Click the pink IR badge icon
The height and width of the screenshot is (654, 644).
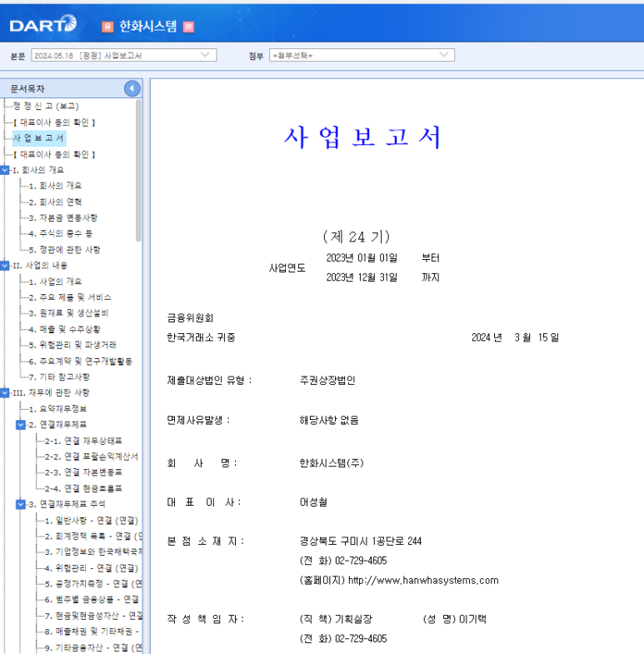click(188, 27)
